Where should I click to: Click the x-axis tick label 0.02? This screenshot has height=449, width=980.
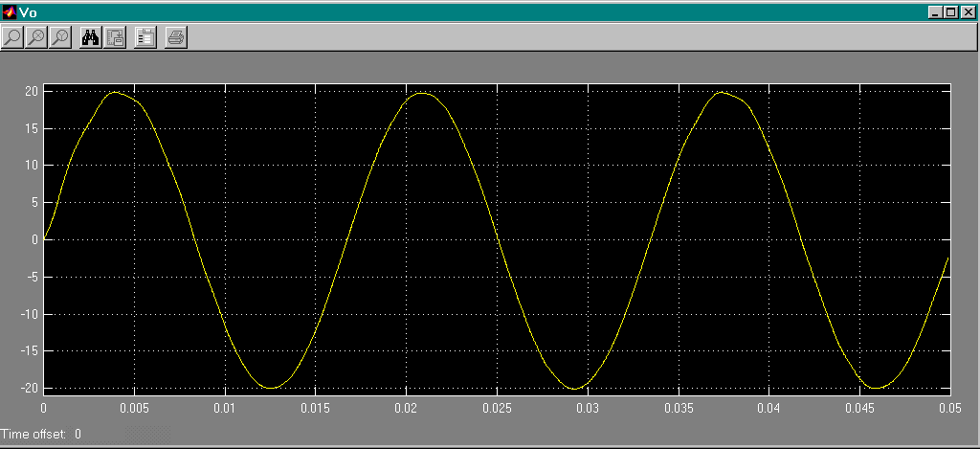(406, 409)
